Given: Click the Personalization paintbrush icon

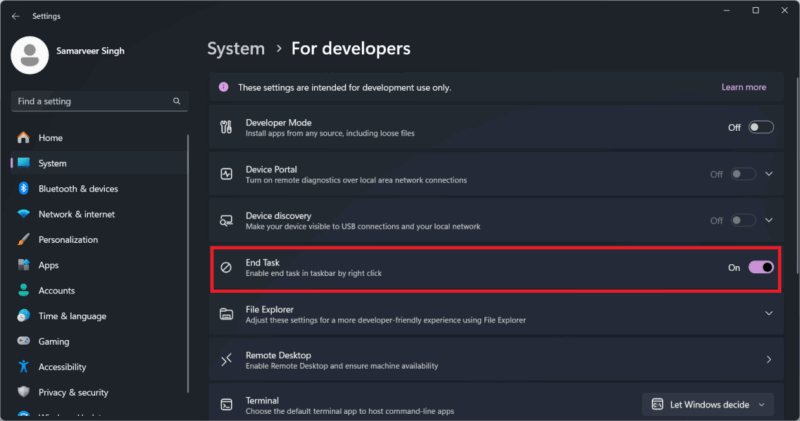Looking at the screenshot, I should [x=23, y=240].
